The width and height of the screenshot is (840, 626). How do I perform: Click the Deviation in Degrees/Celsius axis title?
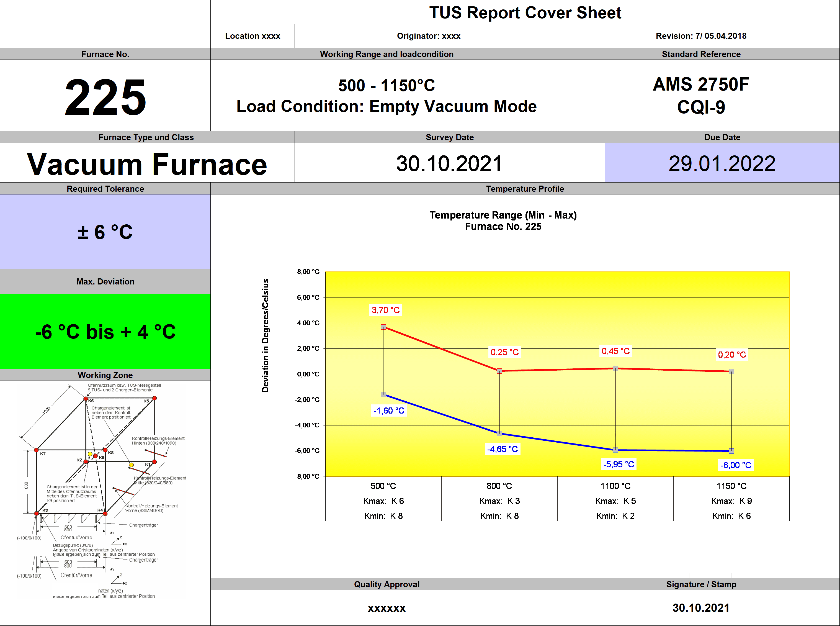tap(266, 335)
